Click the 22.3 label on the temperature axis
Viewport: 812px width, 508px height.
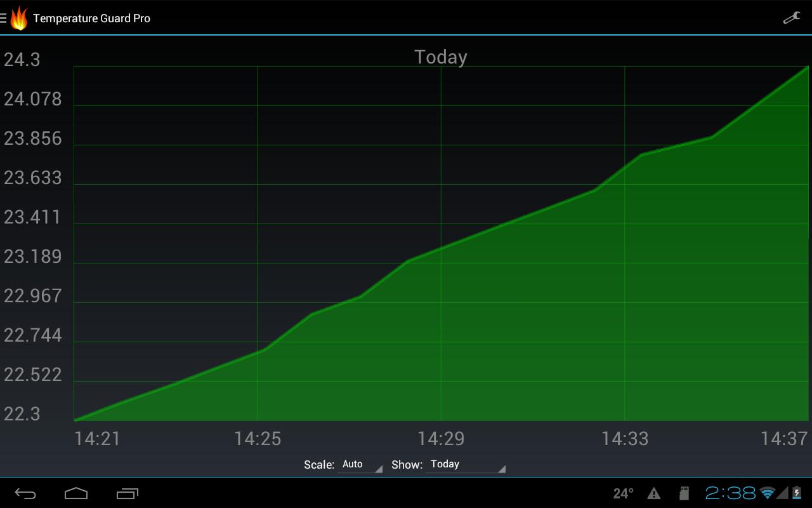tap(22, 414)
